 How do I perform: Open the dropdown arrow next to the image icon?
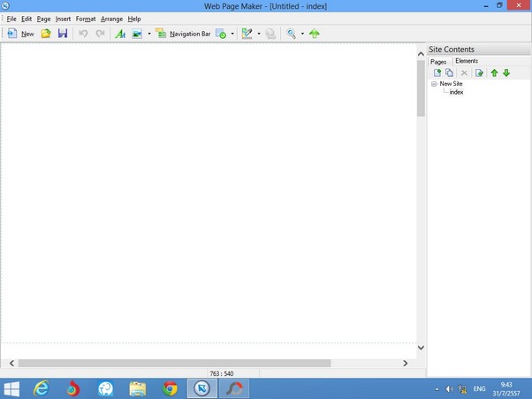149,34
